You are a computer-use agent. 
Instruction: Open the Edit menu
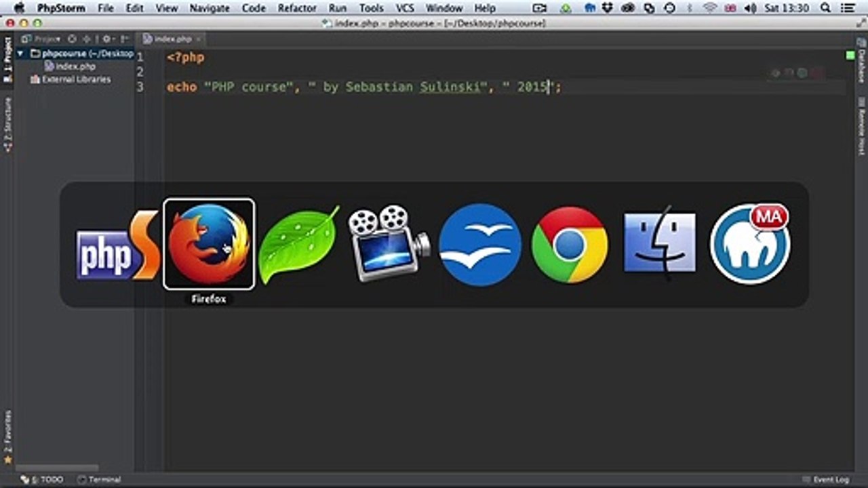(134, 8)
